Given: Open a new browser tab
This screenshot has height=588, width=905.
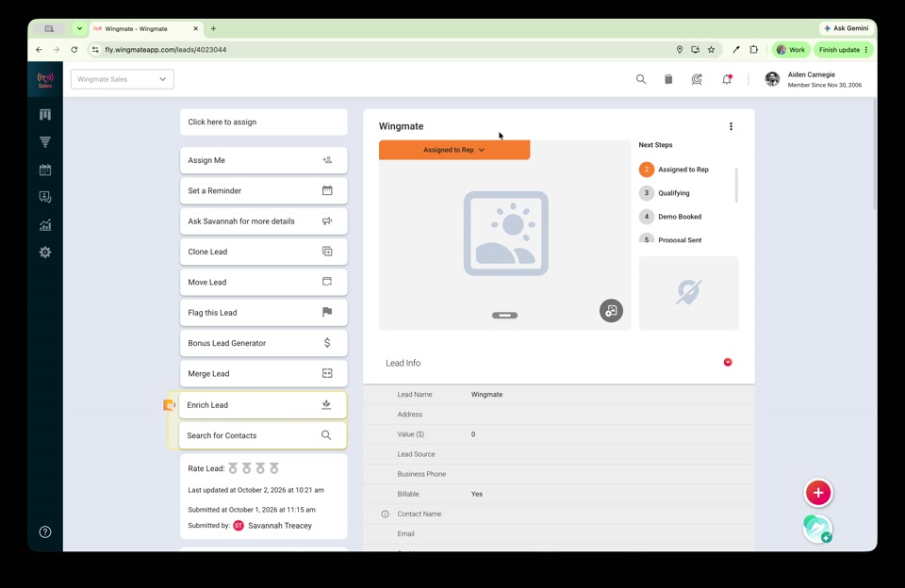Looking at the screenshot, I should click(x=214, y=28).
